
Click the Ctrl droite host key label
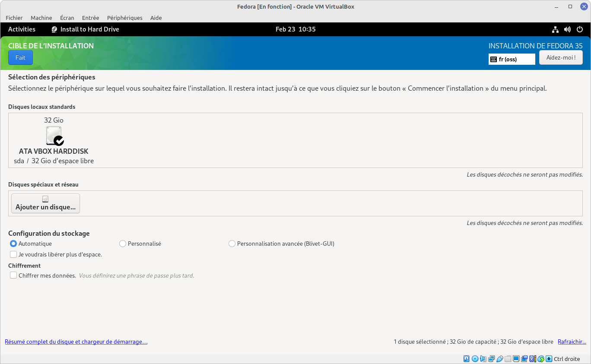pyautogui.click(x=567, y=359)
